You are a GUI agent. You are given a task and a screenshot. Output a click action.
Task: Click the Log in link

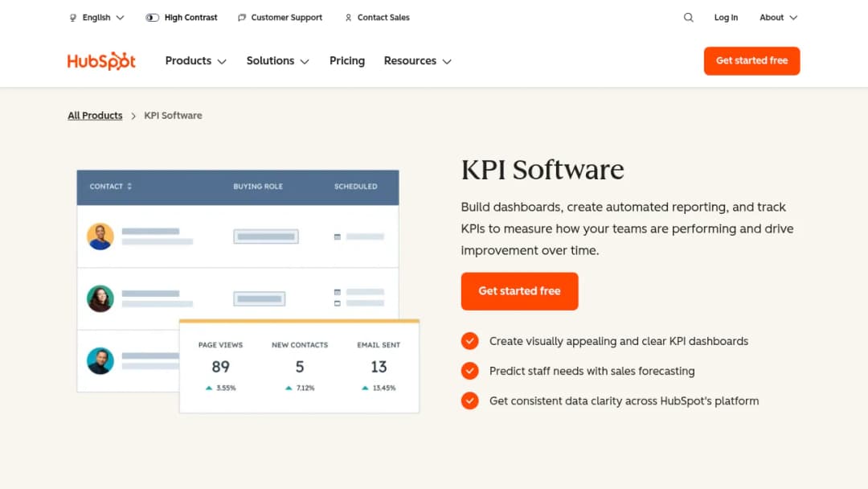(726, 18)
